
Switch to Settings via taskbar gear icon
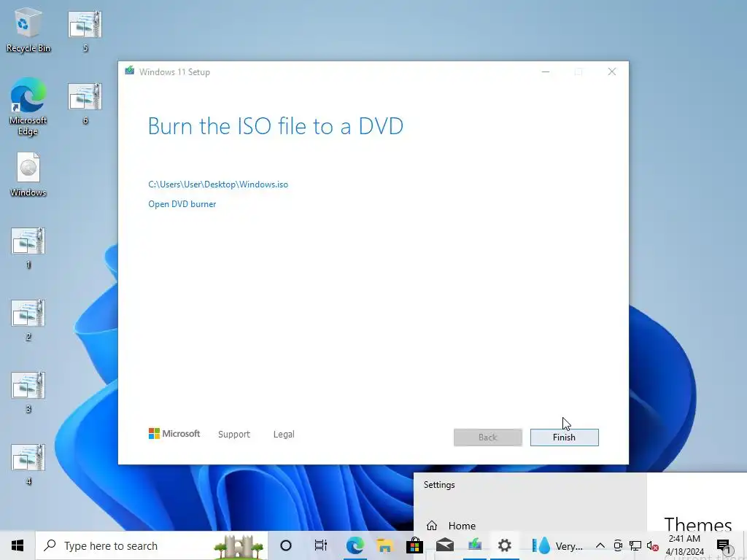tap(505, 545)
